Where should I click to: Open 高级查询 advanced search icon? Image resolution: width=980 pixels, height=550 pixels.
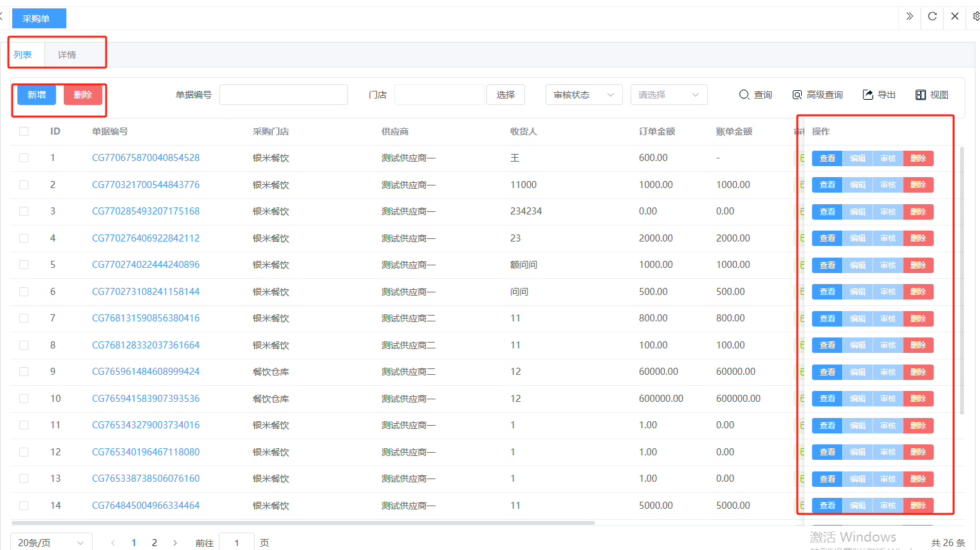point(797,95)
